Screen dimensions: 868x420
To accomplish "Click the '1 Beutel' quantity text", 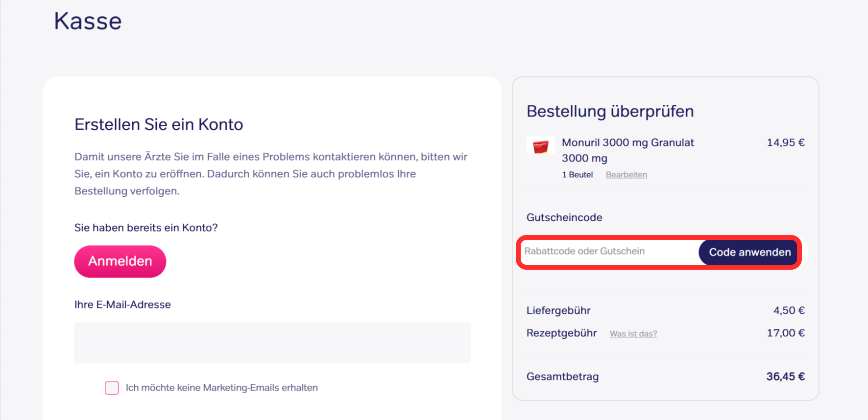I will click(x=577, y=175).
